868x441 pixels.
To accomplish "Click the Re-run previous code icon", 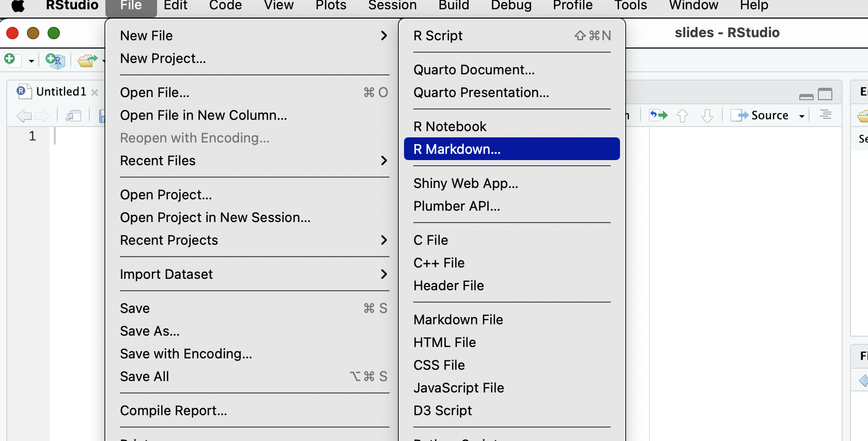I will 659,115.
